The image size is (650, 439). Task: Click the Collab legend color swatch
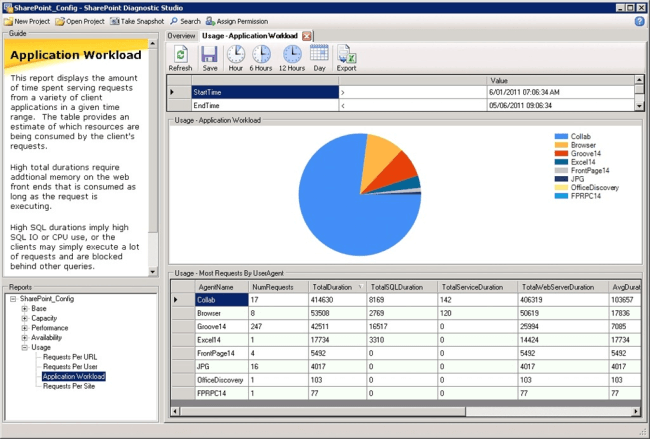(561, 136)
